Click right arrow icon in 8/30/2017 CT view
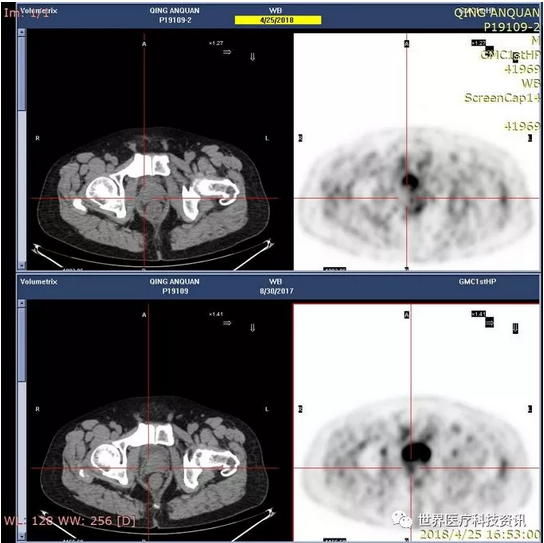The height and width of the screenshot is (543, 544). tap(227, 323)
